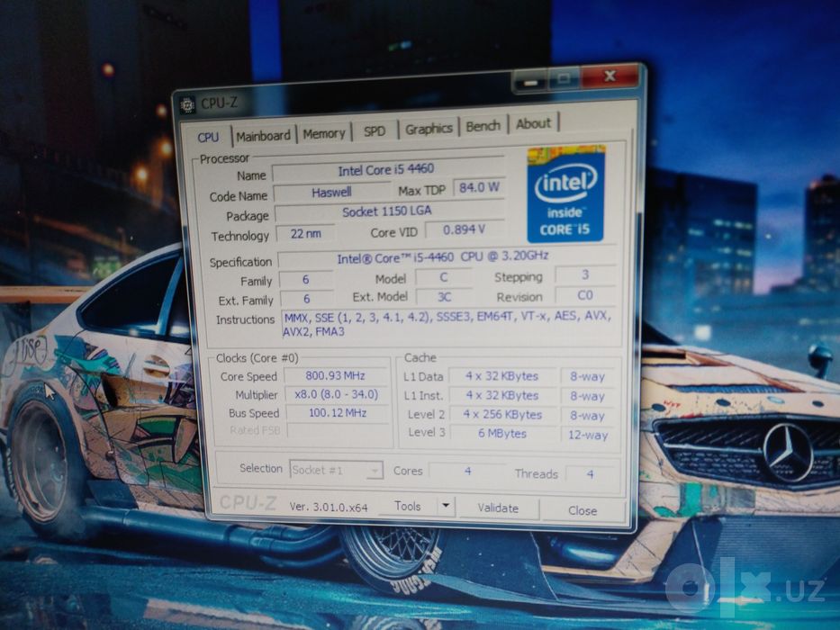Click the Multiplier value 'x8.0 (8.0 - 34.0)'

(337, 395)
